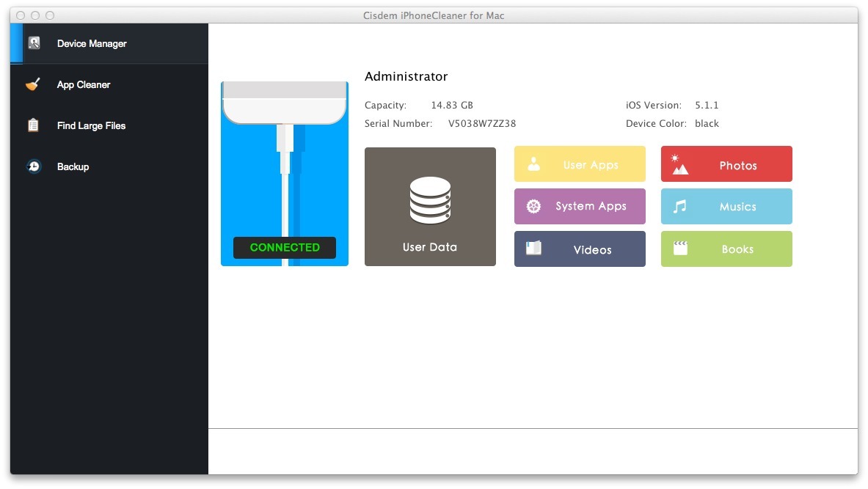Select the Administrator device name

[x=406, y=77]
